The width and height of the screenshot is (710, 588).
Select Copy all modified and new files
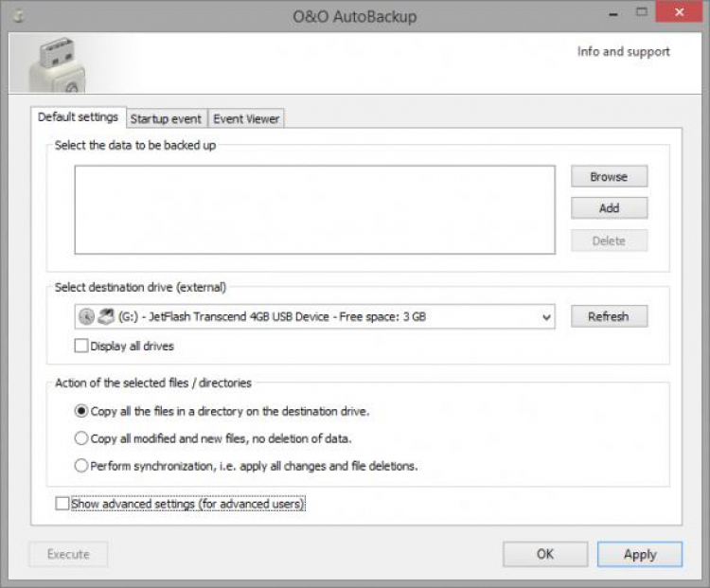point(80,438)
